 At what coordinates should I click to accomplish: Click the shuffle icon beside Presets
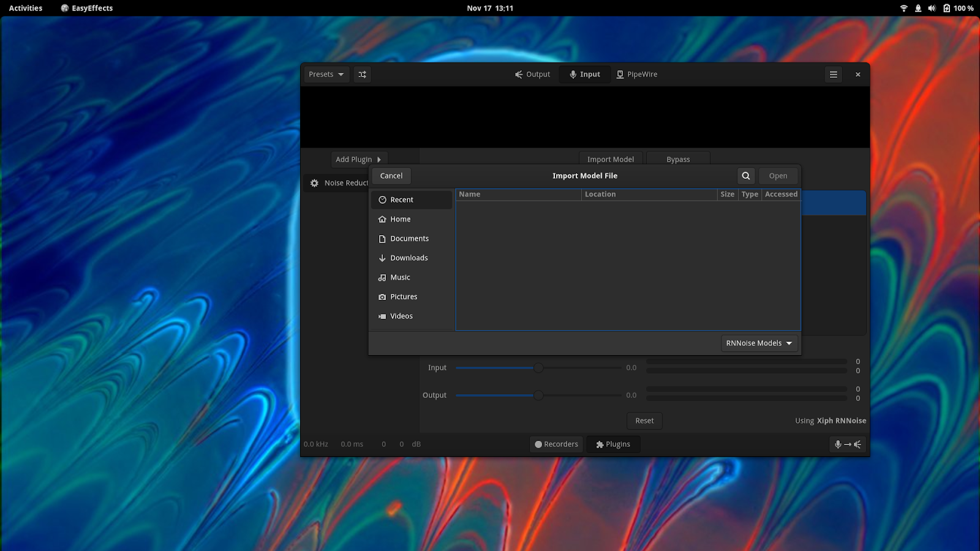[x=363, y=75]
